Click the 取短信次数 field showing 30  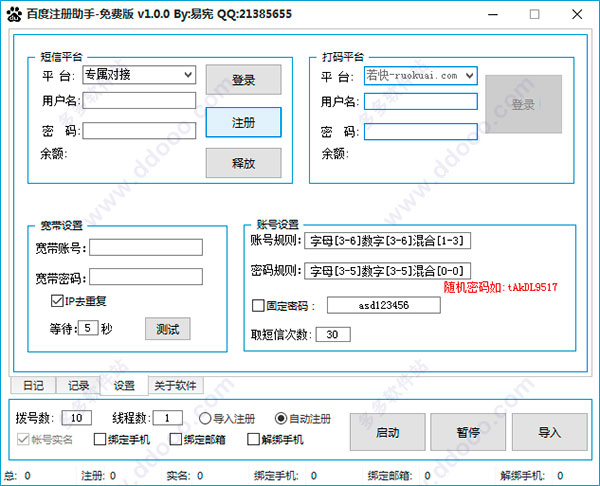click(333, 334)
